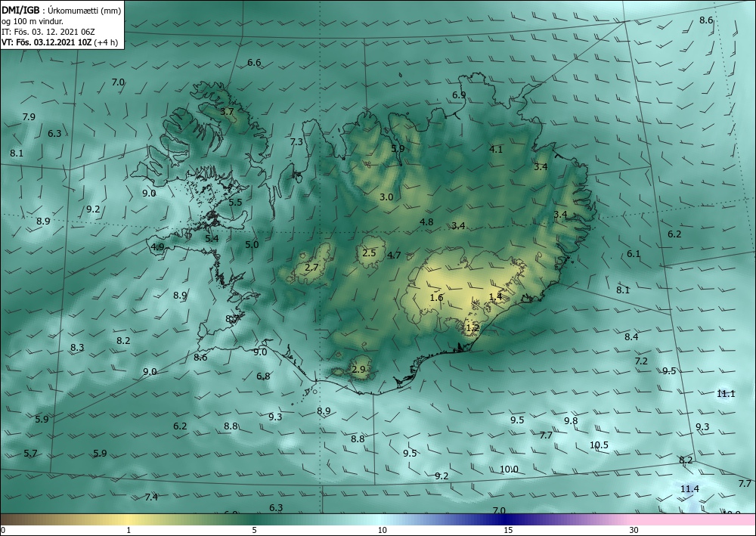The height and width of the screenshot is (536, 756).
Task: Select the 2.7 value on the glacier
Action: click(x=312, y=268)
